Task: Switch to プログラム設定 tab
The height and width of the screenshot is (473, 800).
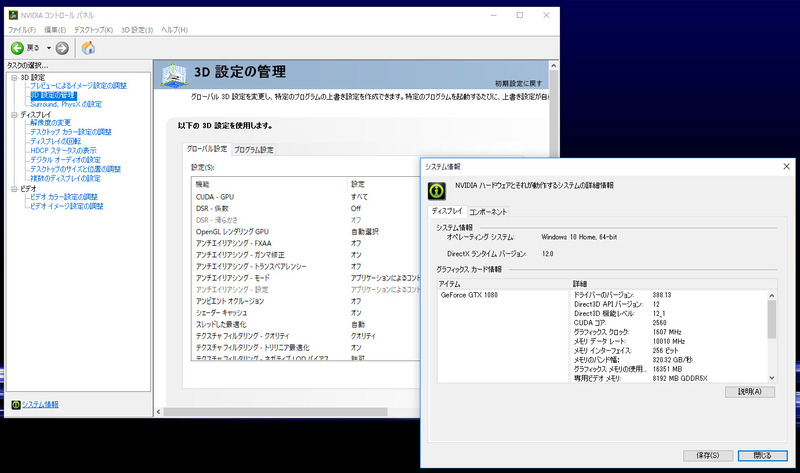Action: coord(254,150)
